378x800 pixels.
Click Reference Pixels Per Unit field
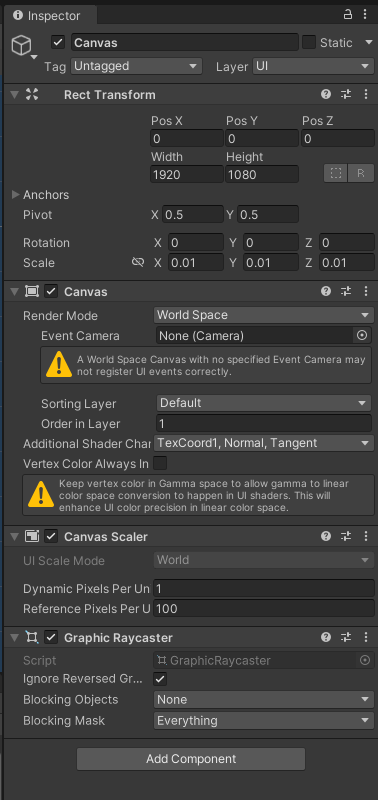pos(264,608)
